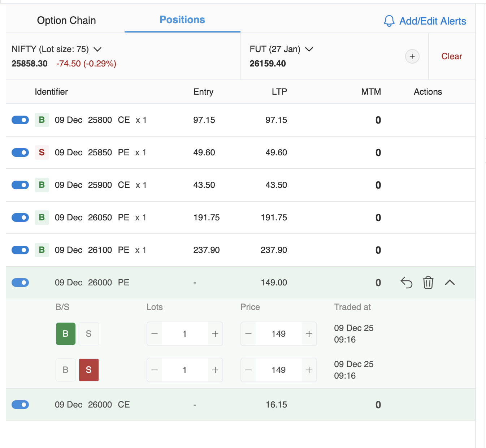Select red S sell button in second leg
The height and width of the screenshot is (448, 486).
click(x=89, y=370)
